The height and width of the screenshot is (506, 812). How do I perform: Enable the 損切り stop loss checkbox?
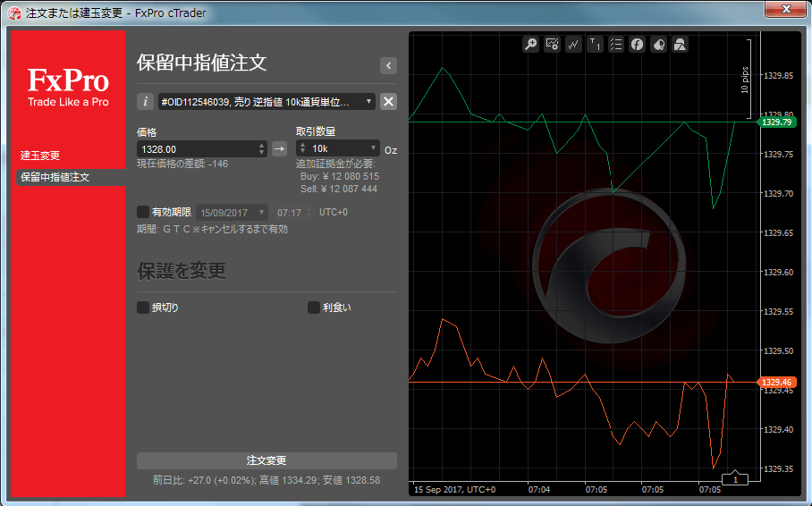(143, 308)
